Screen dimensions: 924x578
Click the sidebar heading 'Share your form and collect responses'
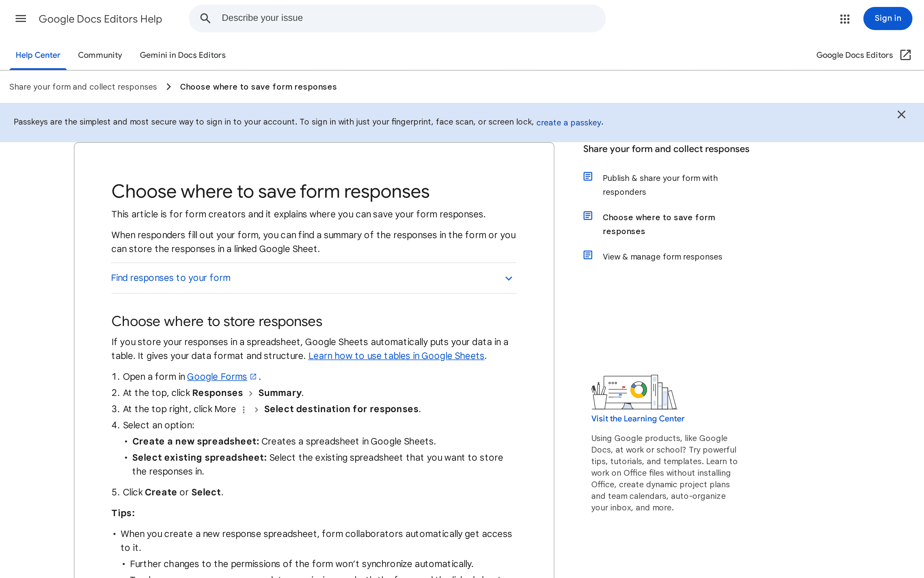tap(666, 149)
